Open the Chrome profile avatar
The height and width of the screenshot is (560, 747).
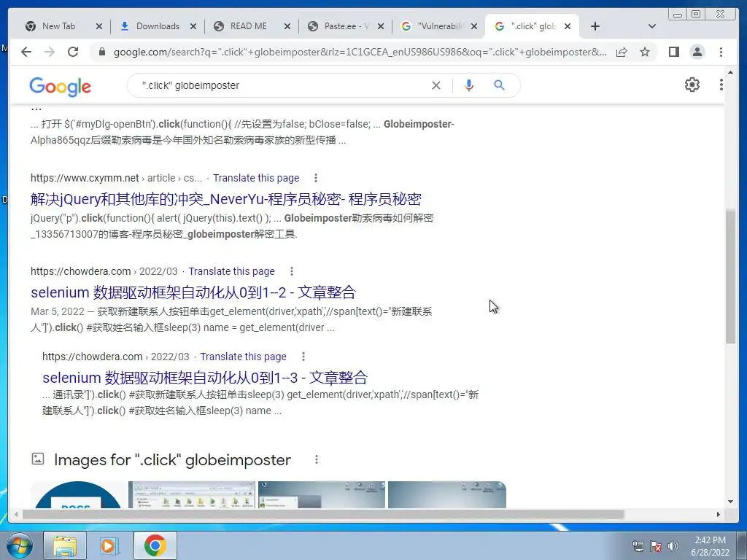coord(697,52)
